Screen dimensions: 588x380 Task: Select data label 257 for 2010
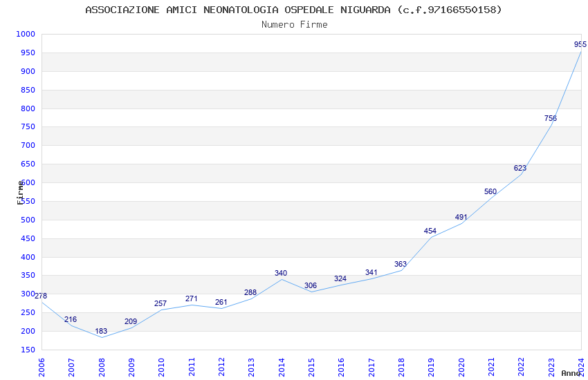point(160,303)
